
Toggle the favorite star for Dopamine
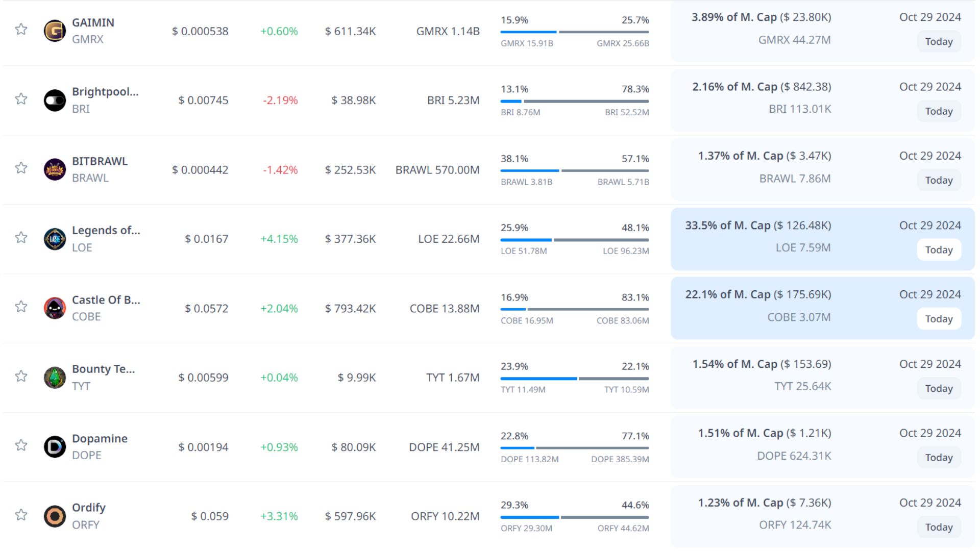point(21,445)
